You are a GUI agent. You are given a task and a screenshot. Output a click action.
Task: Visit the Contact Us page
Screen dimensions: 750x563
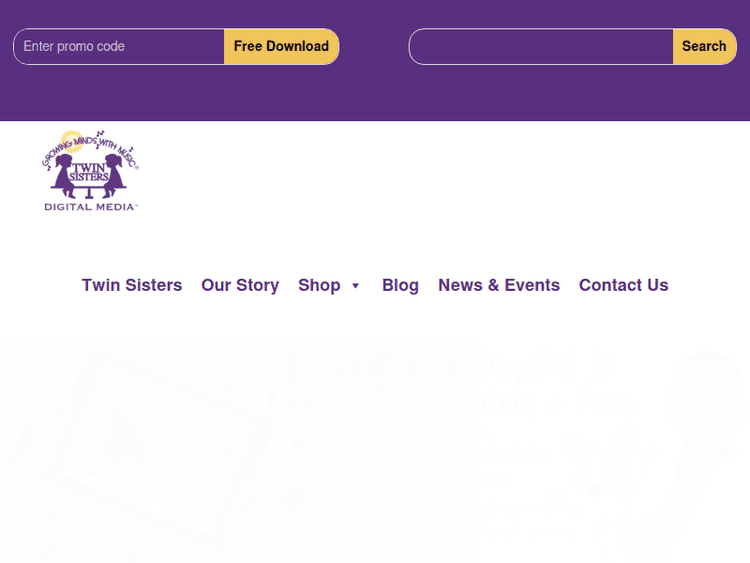click(623, 285)
